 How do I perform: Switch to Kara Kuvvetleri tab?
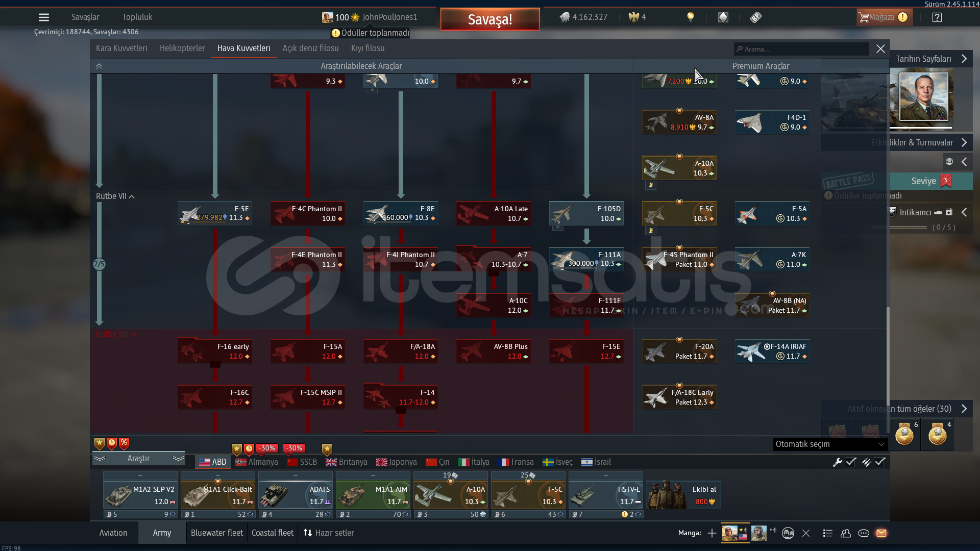(121, 48)
